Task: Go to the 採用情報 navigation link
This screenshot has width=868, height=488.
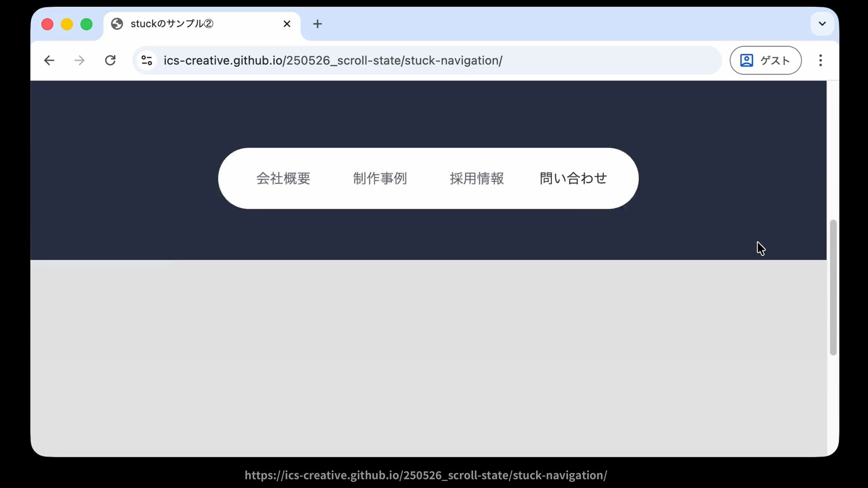Action: pos(476,178)
